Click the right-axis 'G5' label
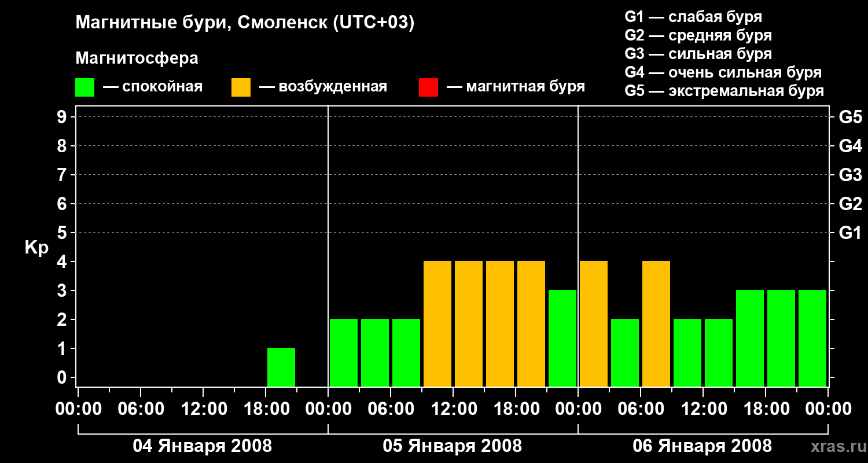This screenshot has width=868, height=463. (x=851, y=117)
